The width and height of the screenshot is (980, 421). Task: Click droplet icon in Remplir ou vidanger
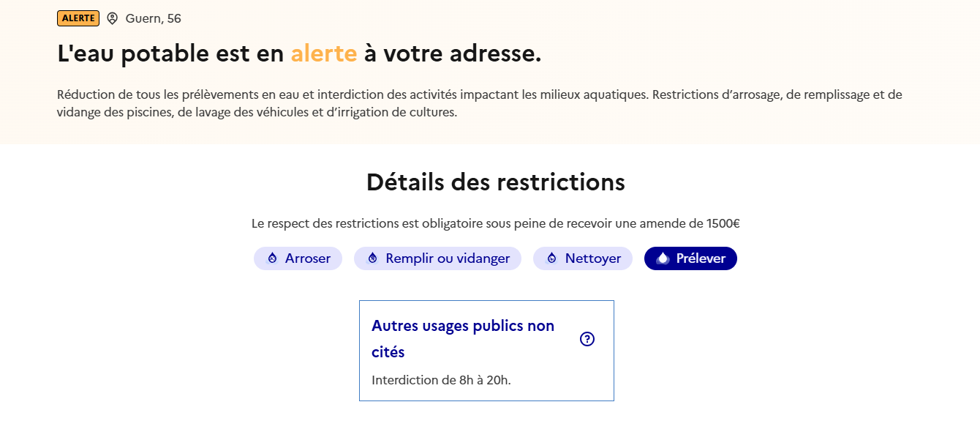click(372, 258)
